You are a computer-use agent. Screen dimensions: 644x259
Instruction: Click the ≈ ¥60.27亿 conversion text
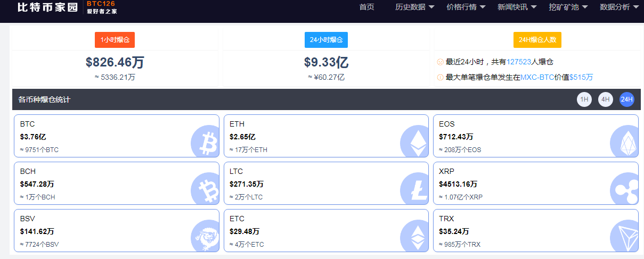pyautogui.click(x=326, y=77)
